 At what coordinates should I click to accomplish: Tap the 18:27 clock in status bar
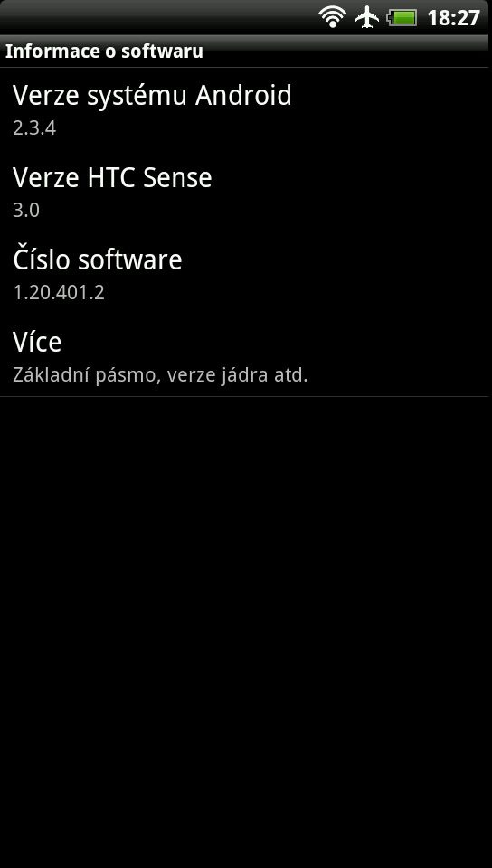(453, 18)
